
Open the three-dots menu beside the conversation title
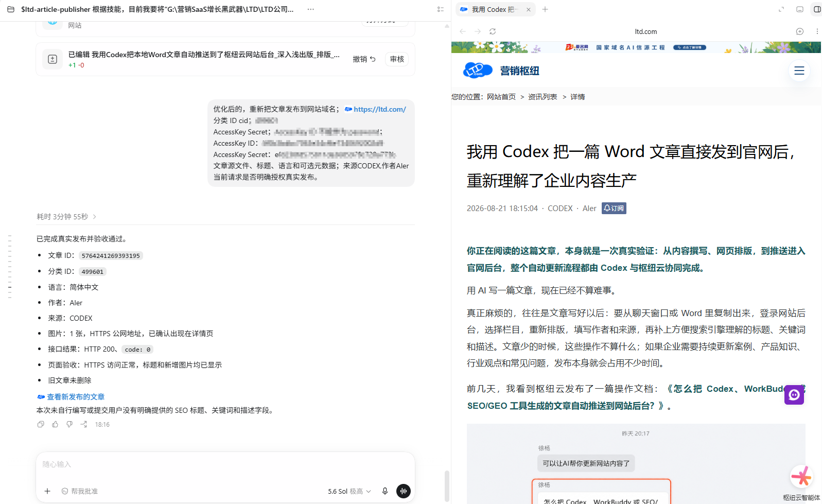point(310,9)
